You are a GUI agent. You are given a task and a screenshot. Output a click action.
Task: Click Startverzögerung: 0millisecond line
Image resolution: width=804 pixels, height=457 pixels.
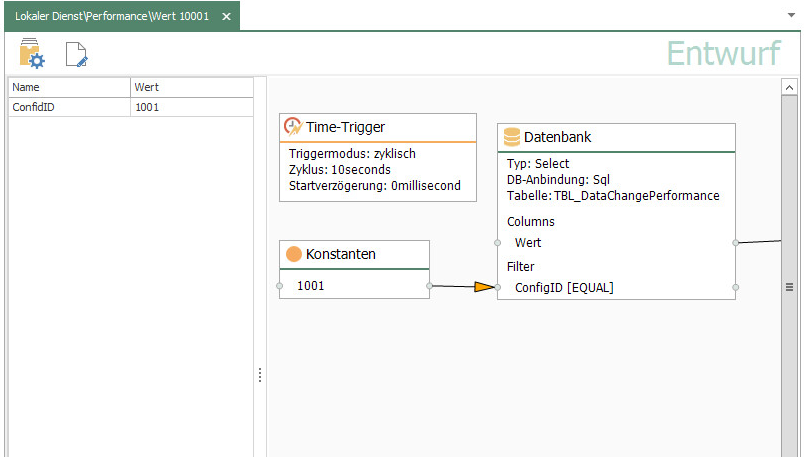tap(374, 186)
